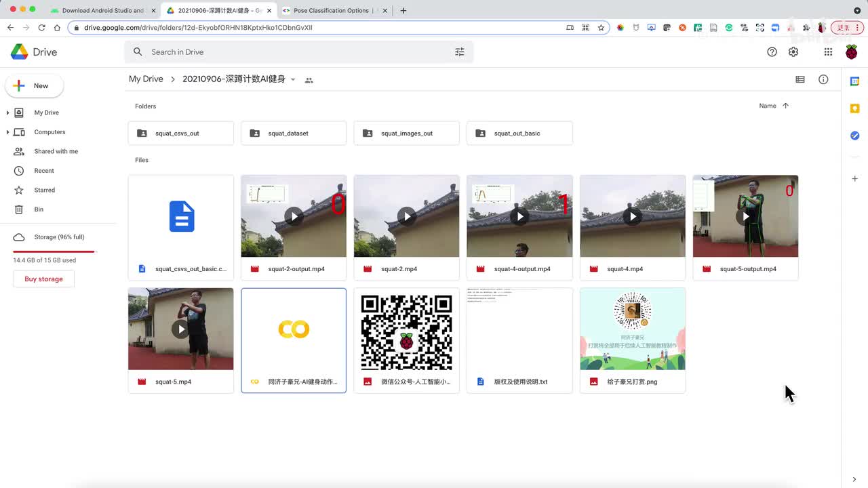Select the QR code image file
This screenshot has height=488, width=868.
pyautogui.click(x=407, y=340)
